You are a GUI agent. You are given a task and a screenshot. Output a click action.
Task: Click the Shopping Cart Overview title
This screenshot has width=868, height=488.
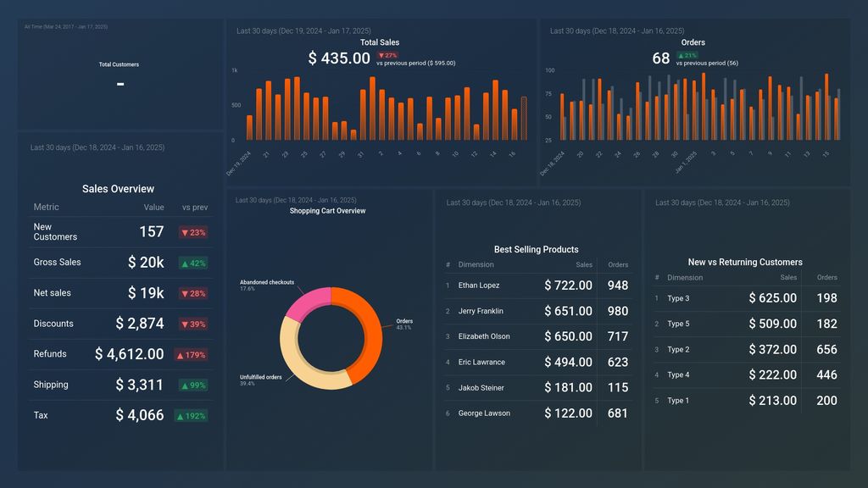[x=327, y=211]
